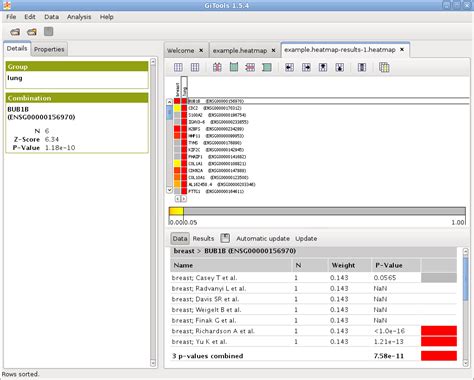474x380 pixels.
Task: Open the Data menu
Action: click(x=51, y=17)
